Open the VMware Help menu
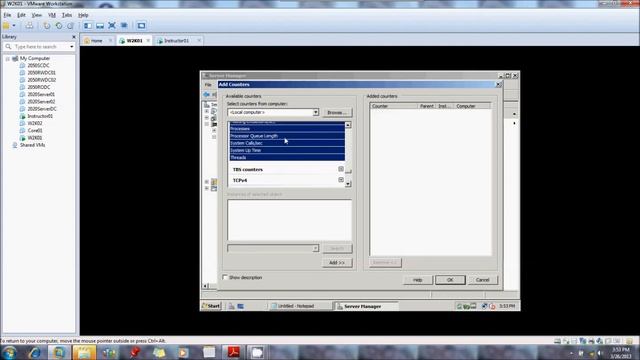This screenshot has height=360, width=640. (x=83, y=15)
